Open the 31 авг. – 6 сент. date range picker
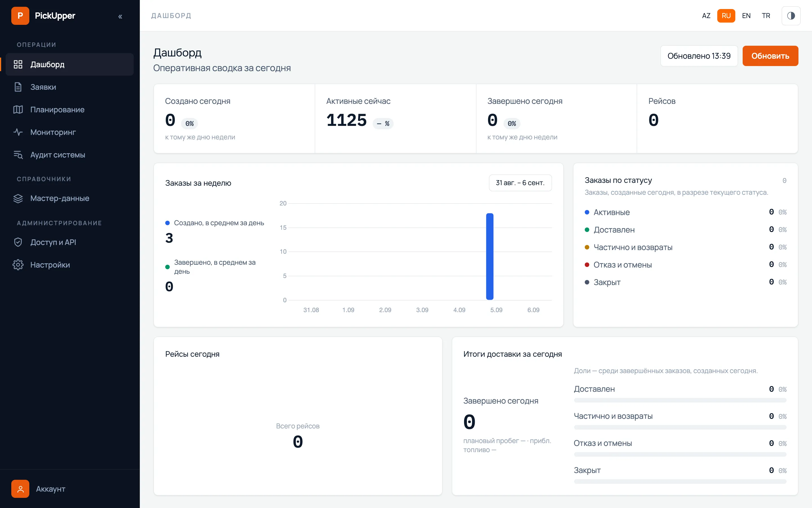The image size is (812, 508). click(x=520, y=183)
